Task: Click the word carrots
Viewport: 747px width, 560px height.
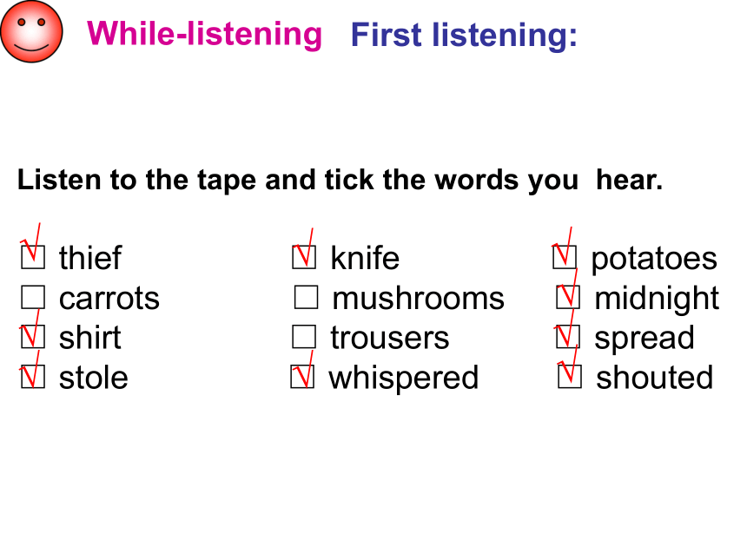Action: [109, 299]
